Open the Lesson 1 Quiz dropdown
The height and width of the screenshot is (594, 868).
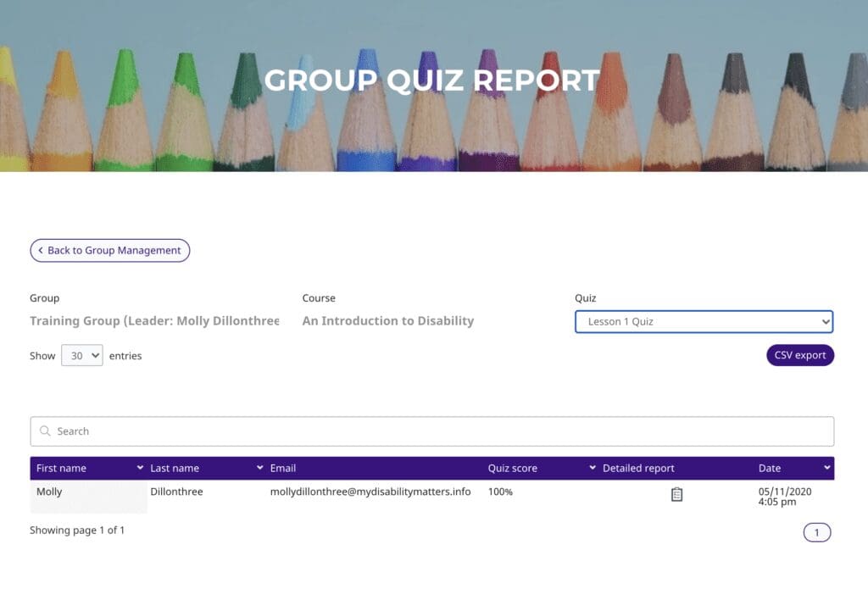click(x=704, y=322)
